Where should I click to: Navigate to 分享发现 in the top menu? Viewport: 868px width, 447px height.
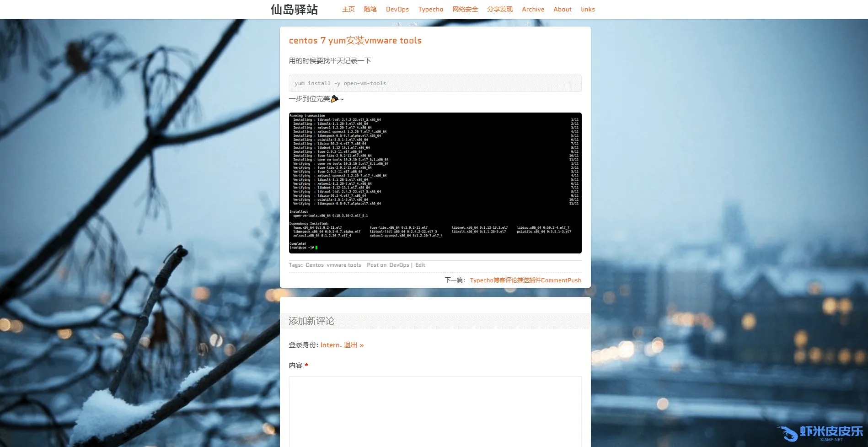pyautogui.click(x=499, y=9)
